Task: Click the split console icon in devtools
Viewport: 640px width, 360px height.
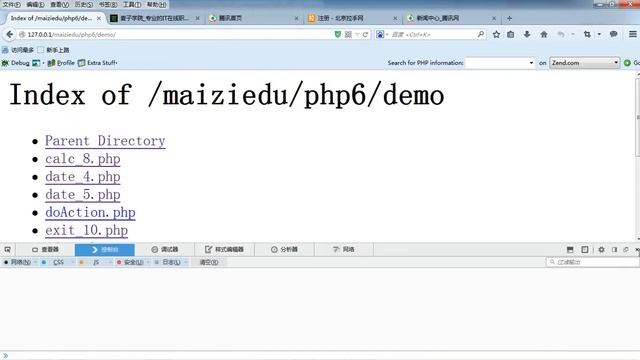Action: (570, 249)
